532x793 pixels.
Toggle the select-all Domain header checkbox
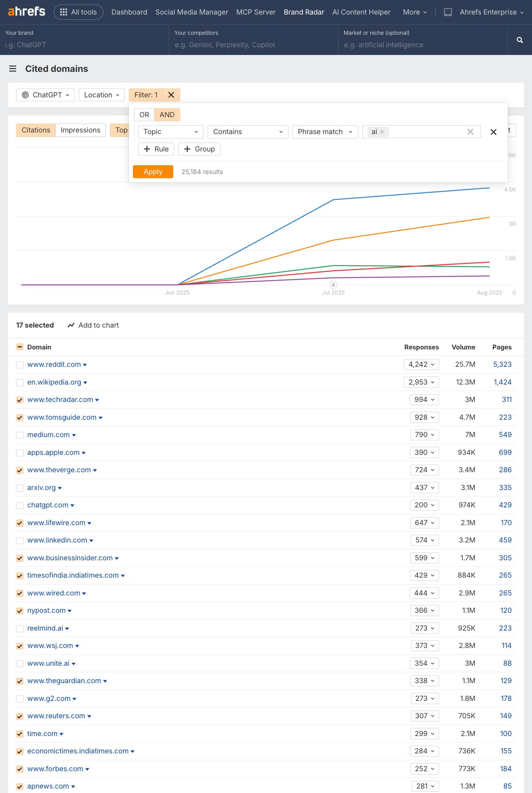click(x=20, y=347)
